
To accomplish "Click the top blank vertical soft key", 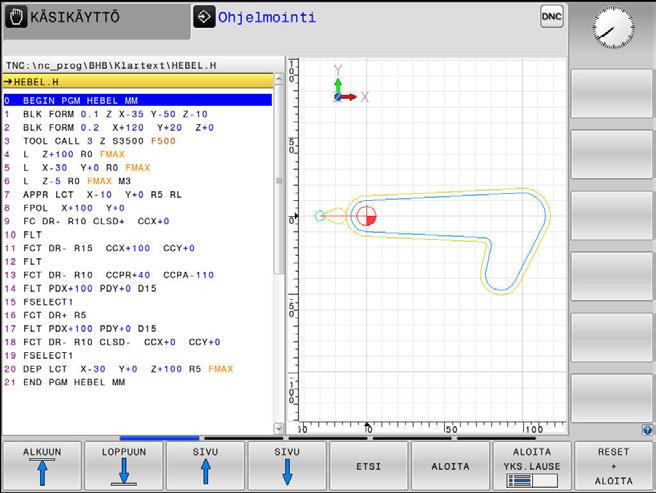I will pos(612,94).
